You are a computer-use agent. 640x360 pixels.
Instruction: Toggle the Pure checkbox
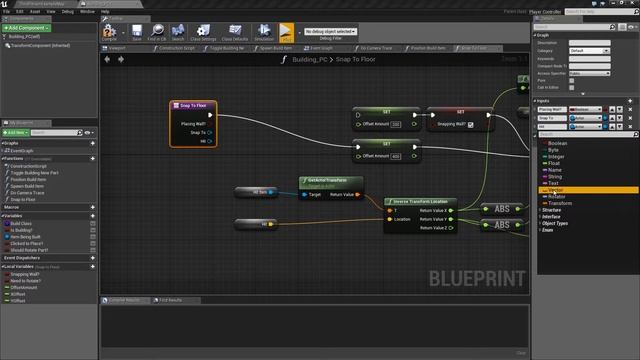pos(571,81)
